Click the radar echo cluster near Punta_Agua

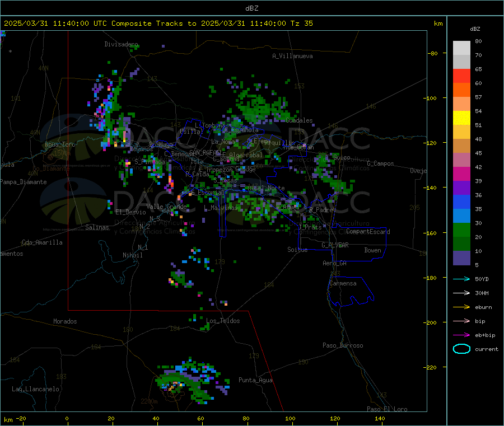pos(192,381)
